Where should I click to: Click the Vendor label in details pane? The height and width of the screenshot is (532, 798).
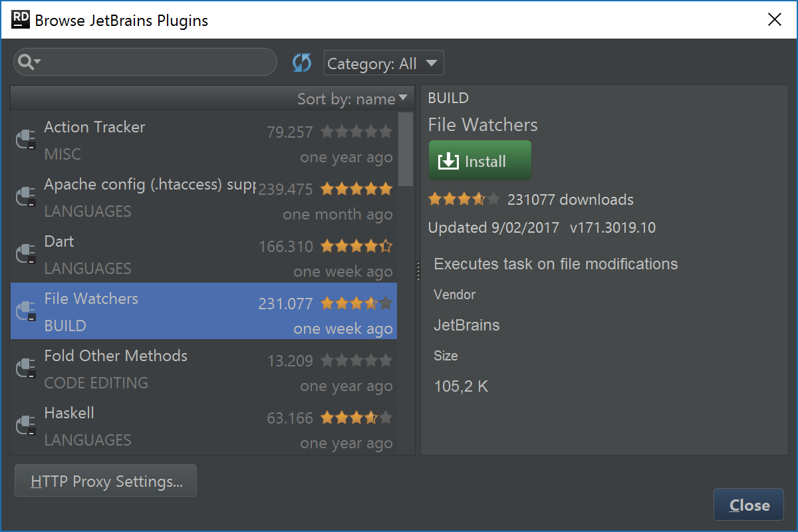tap(455, 295)
